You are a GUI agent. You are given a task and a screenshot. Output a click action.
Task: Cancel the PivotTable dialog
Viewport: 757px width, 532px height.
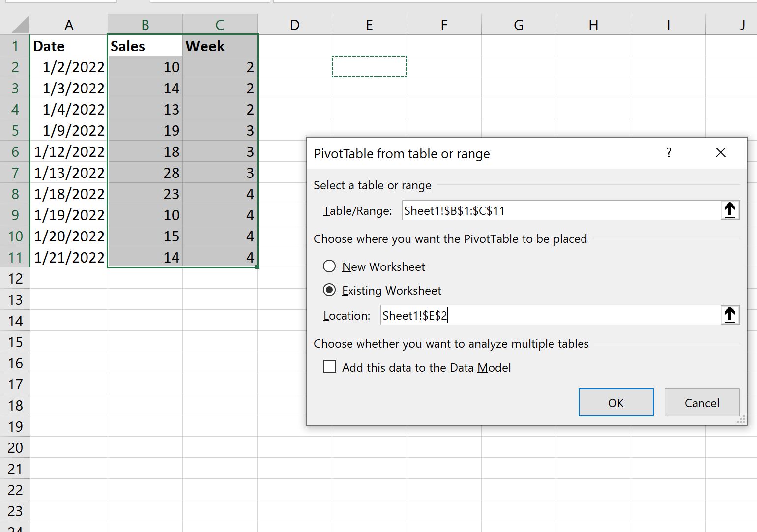[701, 402]
